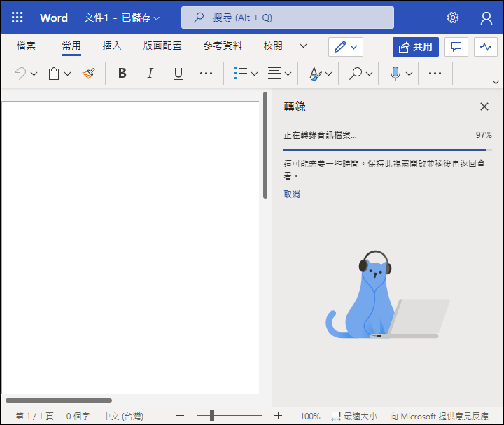Viewport: 504px width, 425px height.
Task: Expand Find dropdown arrow
Action: click(x=370, y=74)
